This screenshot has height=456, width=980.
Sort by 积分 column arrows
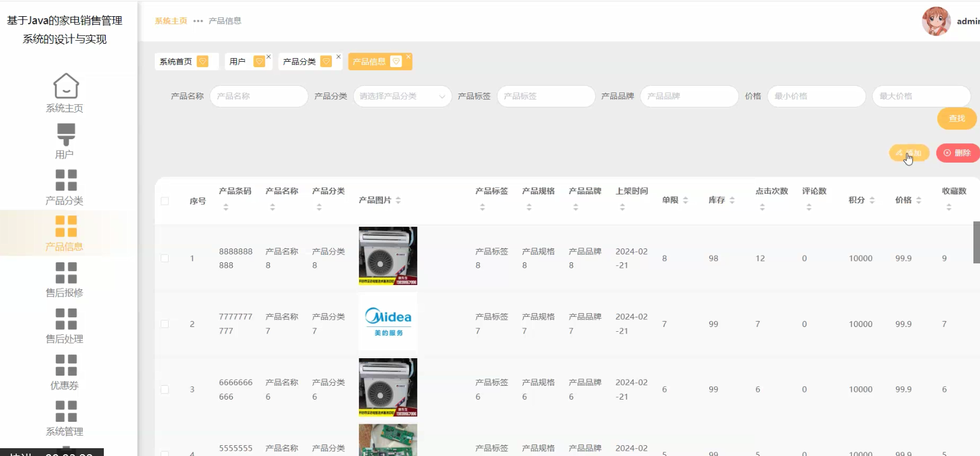pyautogui.click(x=872, y=200)
